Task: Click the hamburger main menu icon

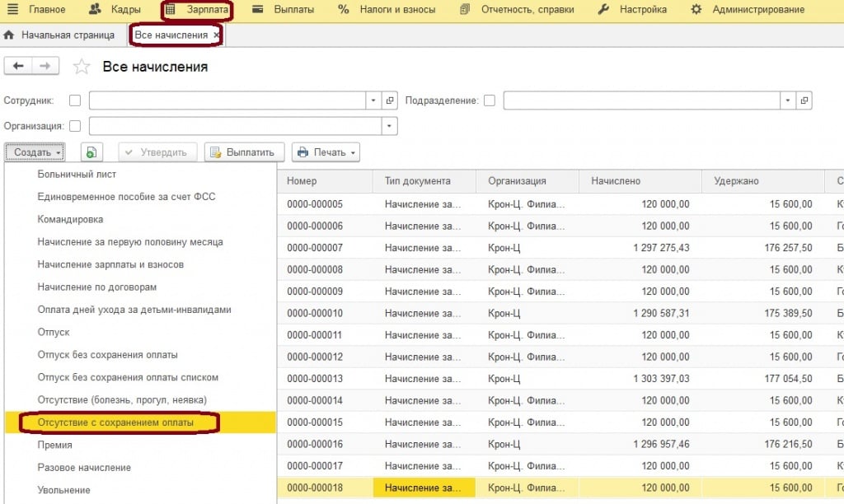Action: (x=12, y=10)
